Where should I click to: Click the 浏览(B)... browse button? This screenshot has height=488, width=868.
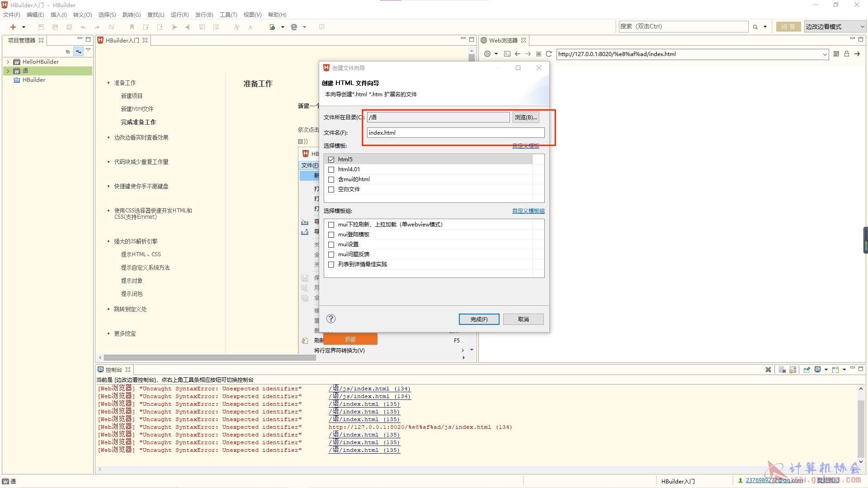[526, 117]
